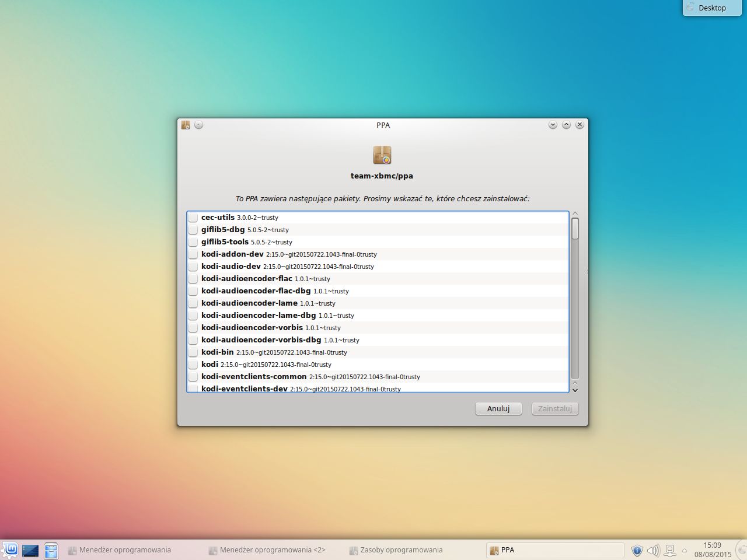747x560 pixels.
Task: Check kodi-eventclients-common checkbox
Action: 193,377
